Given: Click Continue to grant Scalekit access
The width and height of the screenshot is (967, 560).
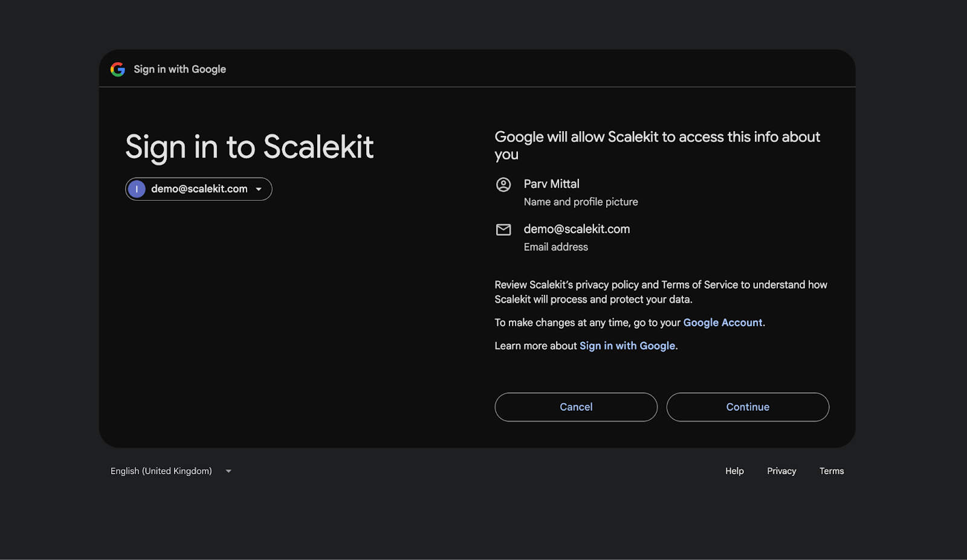Looking at the screenshot, I should [748, 407].
